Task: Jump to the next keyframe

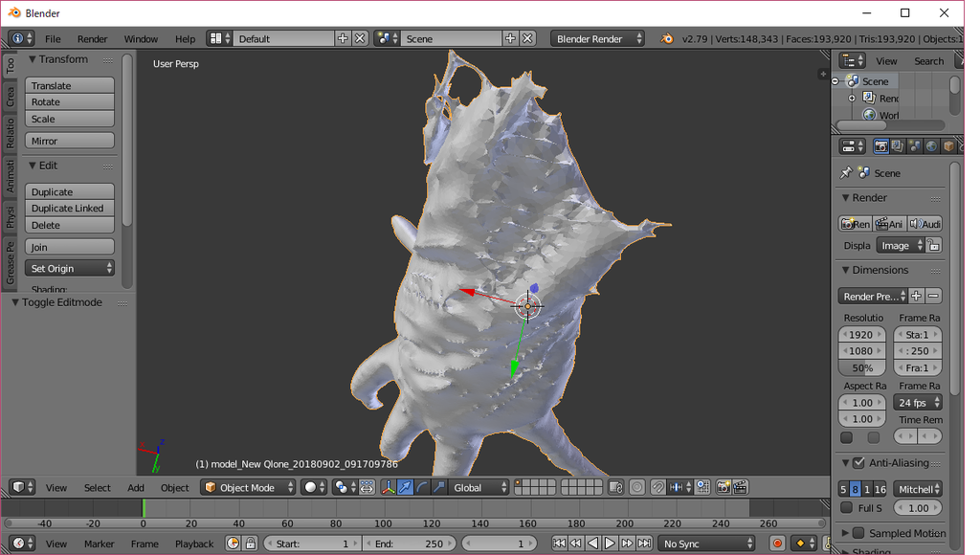Action: click(627, 544)
